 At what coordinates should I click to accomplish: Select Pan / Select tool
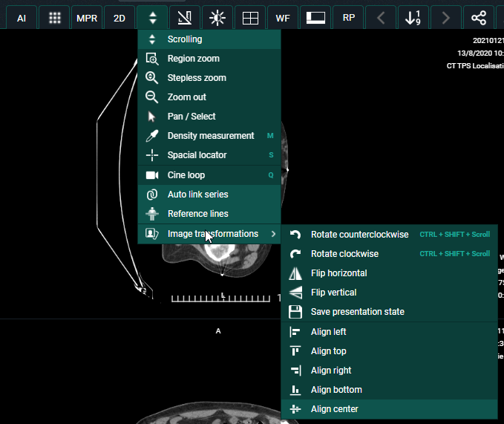(209, 117)
